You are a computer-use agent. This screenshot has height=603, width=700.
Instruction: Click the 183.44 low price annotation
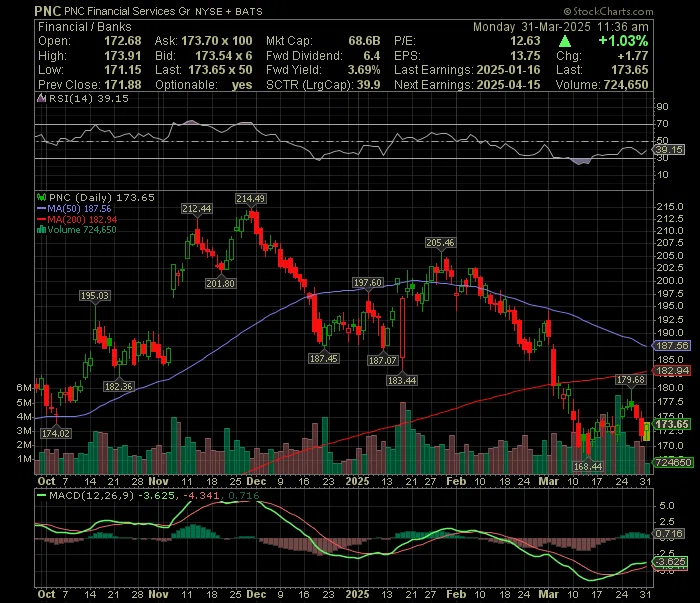402,380
